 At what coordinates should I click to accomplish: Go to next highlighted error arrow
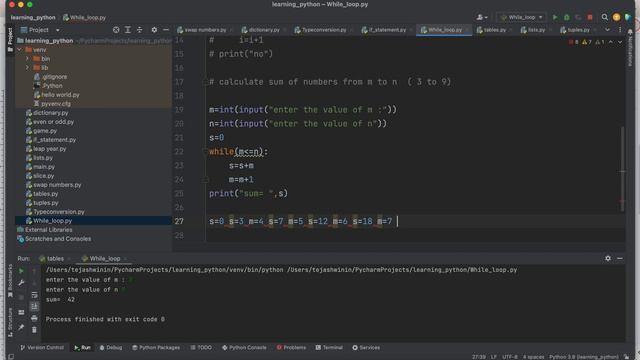[x=620, y=42]
